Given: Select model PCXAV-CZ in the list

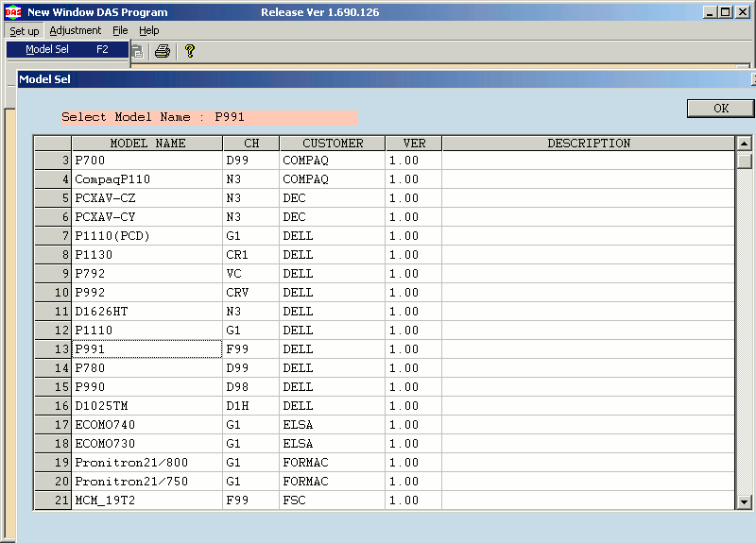Looking at the screenshot, I should click(147, 198).
